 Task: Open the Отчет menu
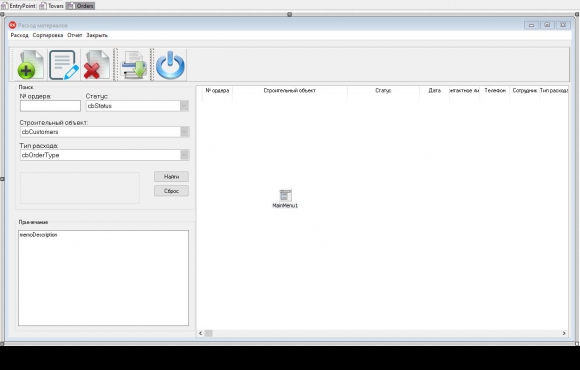(75, 35)
